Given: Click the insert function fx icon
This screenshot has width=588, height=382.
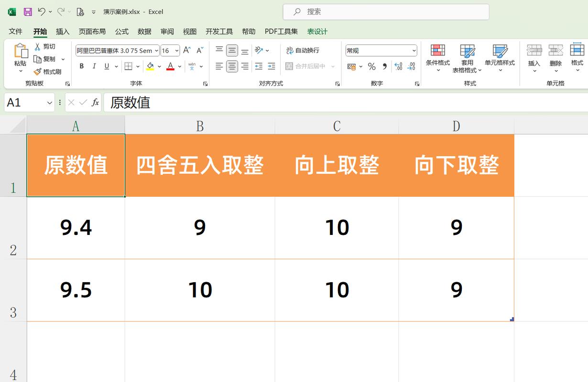Looking at the screenshot, I should 95,102.
